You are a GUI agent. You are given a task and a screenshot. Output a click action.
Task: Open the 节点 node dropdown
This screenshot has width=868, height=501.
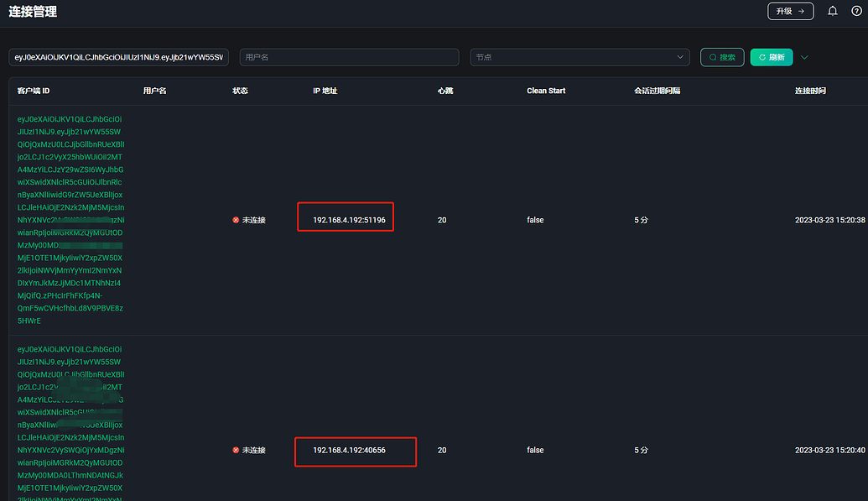pyautogui.click(x=580, y=57)
